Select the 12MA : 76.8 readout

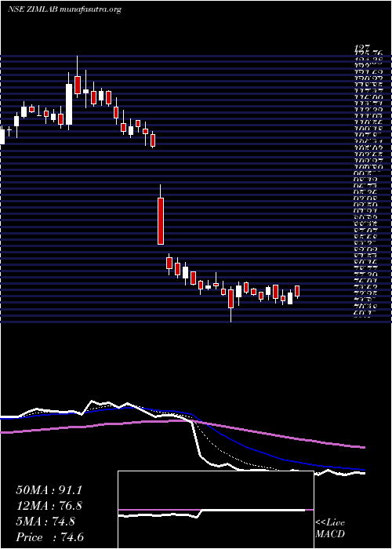(x=49, y=506)
